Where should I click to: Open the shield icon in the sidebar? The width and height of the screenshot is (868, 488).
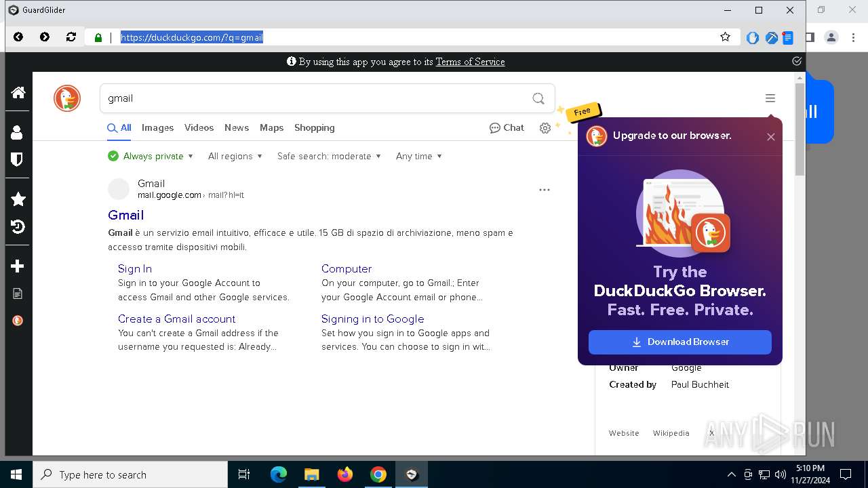pos(17,159)
